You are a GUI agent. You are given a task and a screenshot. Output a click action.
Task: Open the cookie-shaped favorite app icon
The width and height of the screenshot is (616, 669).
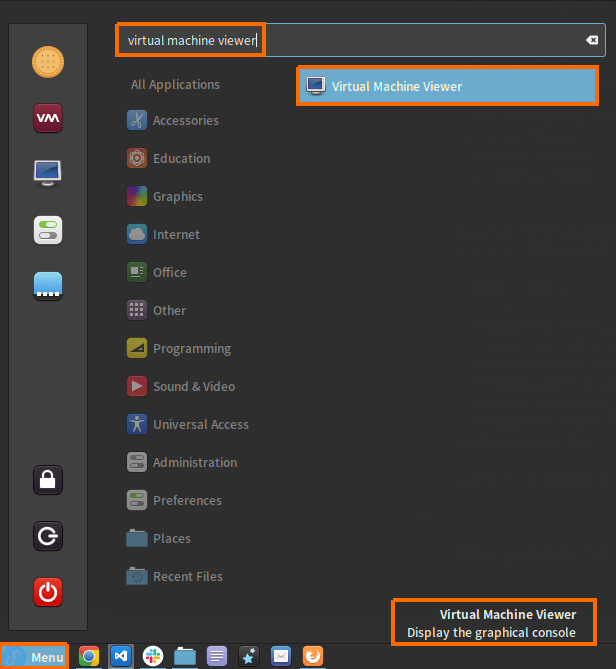(x=48, y=62)
